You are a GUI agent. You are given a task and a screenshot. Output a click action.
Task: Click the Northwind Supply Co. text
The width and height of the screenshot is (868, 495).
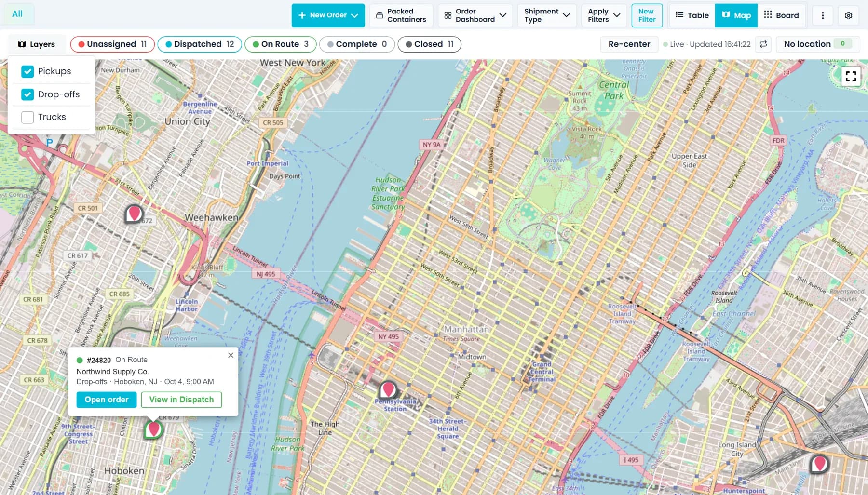coord(113,372)
